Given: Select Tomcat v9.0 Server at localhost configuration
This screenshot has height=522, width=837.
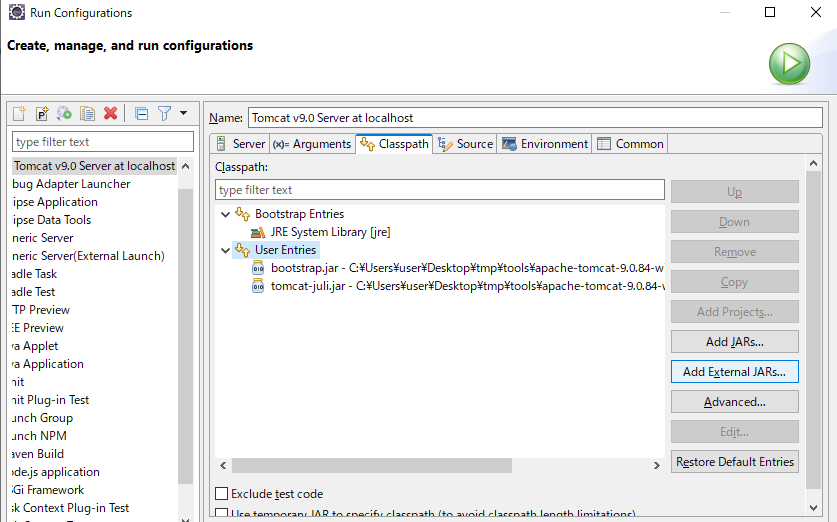Looking at the screenshot, I should click(94, 166).
